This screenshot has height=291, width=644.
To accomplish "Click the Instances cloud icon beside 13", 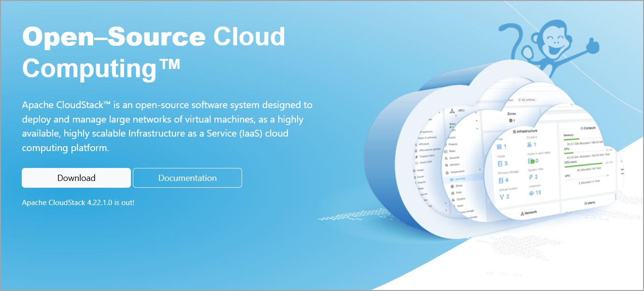I will [x=531, y=193].
